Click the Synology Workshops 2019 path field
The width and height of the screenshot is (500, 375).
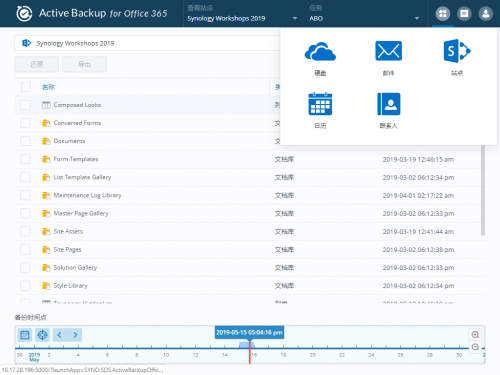(147, 43)
